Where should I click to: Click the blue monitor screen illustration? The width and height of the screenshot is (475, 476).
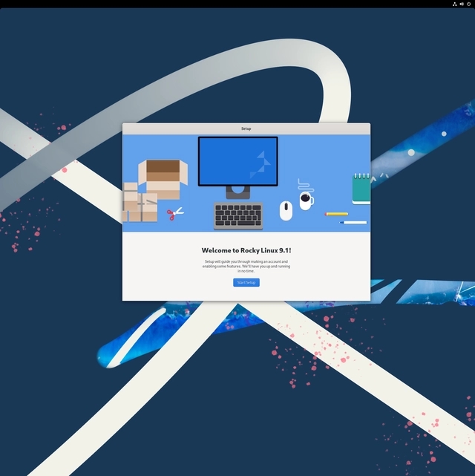click(237, 161)
